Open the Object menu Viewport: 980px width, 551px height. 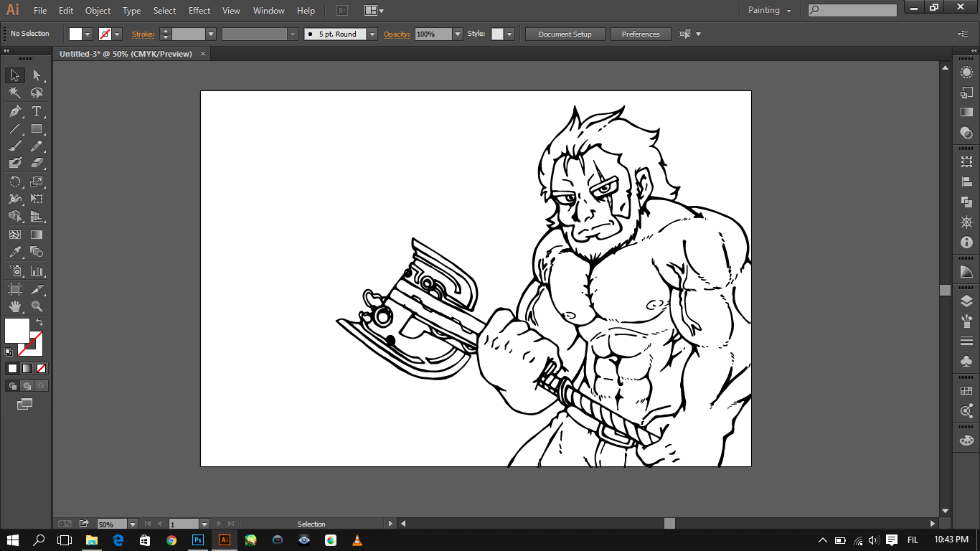[98, 11]
